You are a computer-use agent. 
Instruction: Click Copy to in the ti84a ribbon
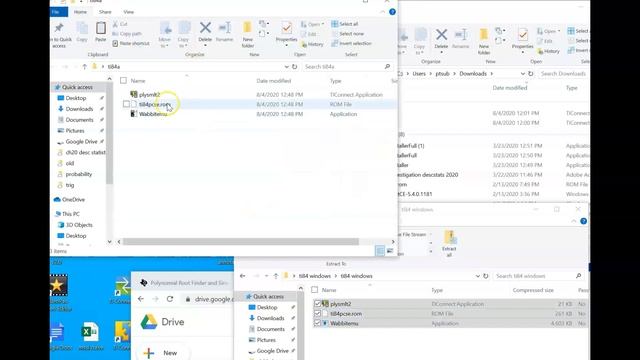[184, 34]
